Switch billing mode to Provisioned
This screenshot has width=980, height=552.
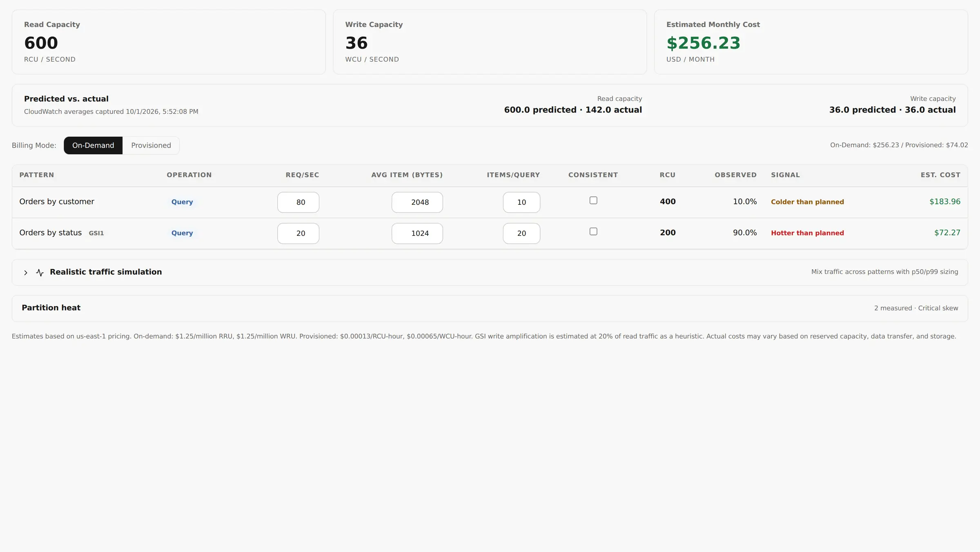point(151,145)
